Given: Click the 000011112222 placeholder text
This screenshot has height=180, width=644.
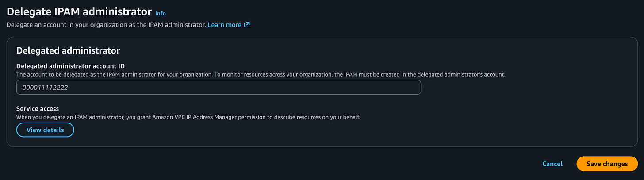Looking at the screenshot, I should [45, 88].
